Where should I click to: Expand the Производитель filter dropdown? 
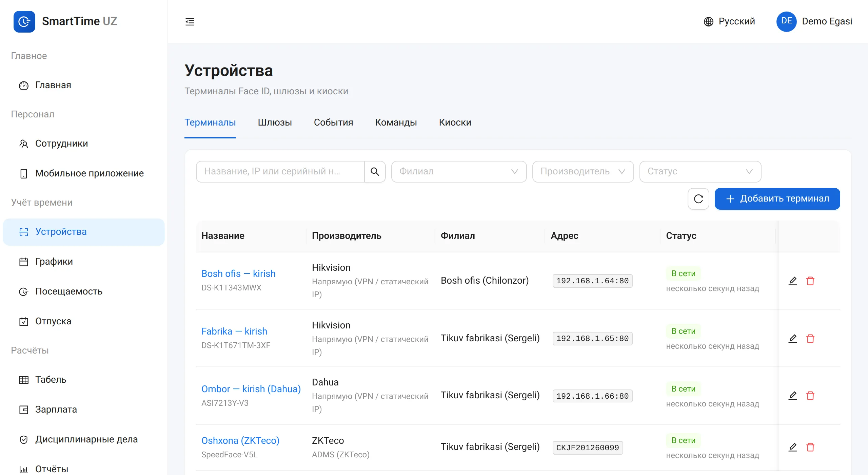point(583,172)
